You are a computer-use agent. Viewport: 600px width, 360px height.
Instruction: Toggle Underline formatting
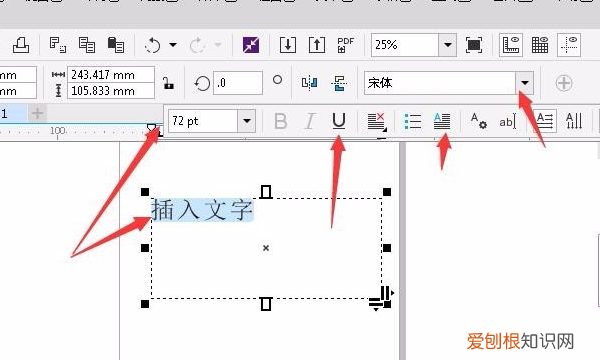tap(339, 121)
